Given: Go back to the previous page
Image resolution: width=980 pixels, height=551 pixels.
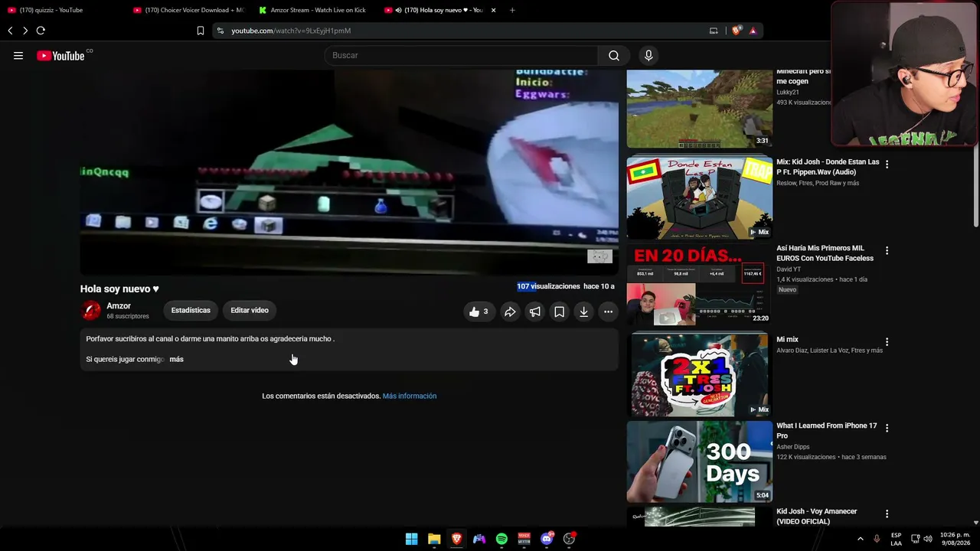Looking at the screenshot, I should point(10,31).
